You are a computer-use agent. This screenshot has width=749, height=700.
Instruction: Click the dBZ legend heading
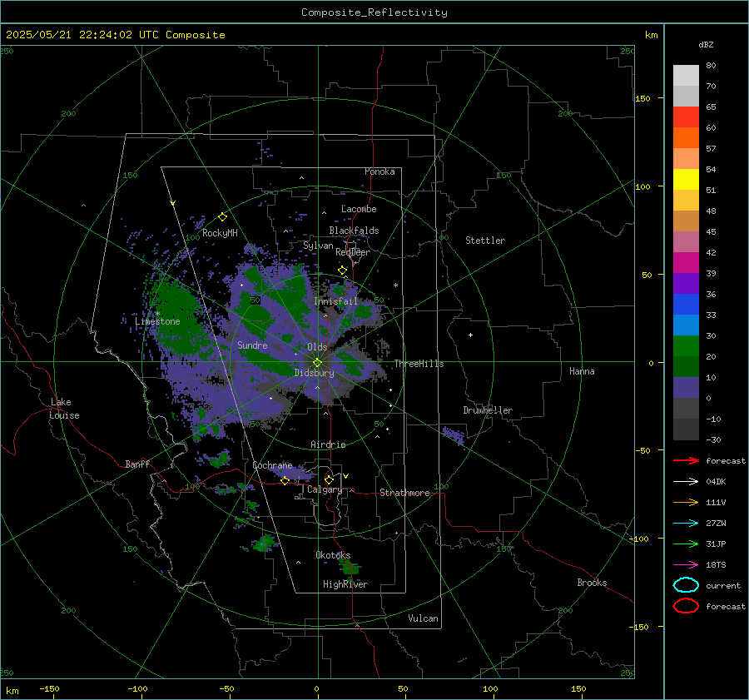coord(706,45)
